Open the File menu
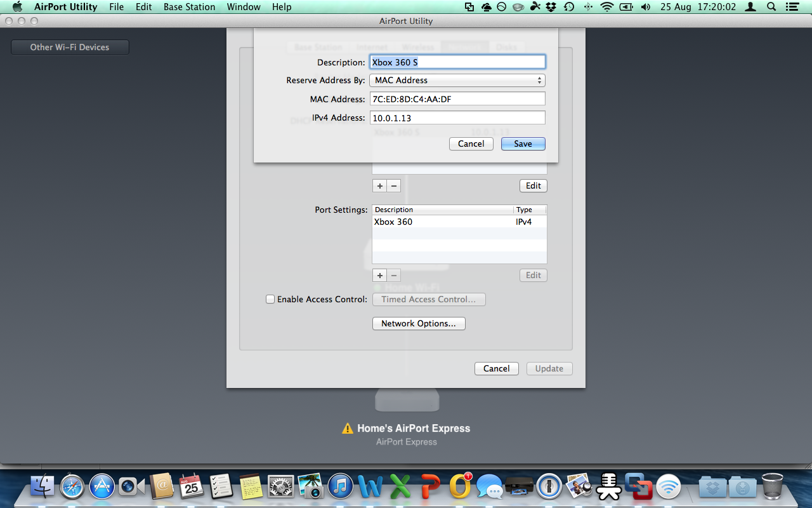 117,7
